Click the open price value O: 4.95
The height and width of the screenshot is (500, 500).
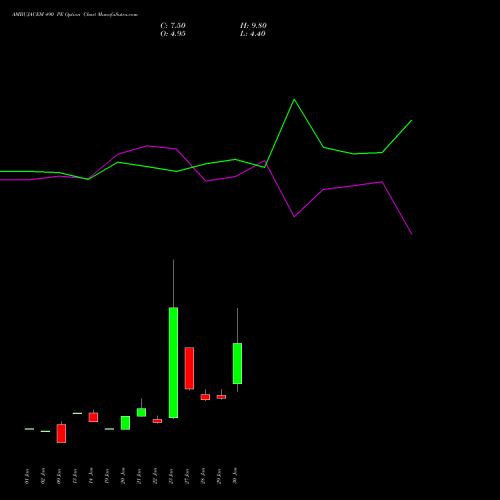point(173,34)
